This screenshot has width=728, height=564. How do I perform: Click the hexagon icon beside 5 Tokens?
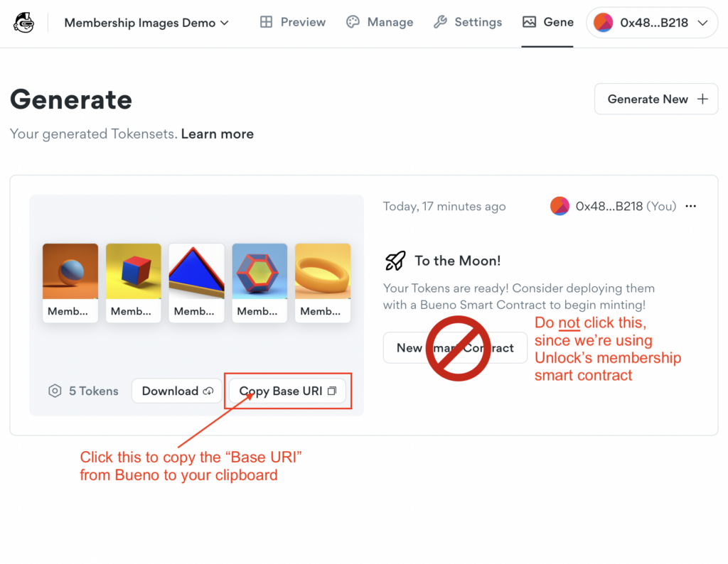pyautogui.click(x=55, y=391)
